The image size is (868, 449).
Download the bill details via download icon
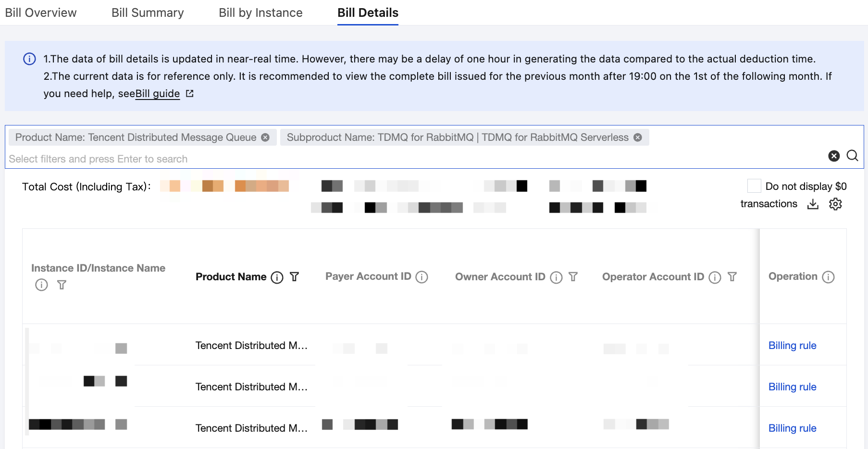click(813, 204)
